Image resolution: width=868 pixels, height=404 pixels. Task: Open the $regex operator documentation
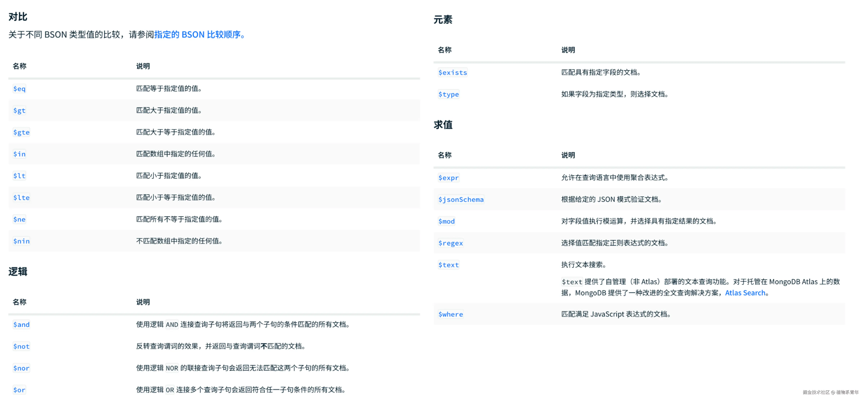pos(451,243)
